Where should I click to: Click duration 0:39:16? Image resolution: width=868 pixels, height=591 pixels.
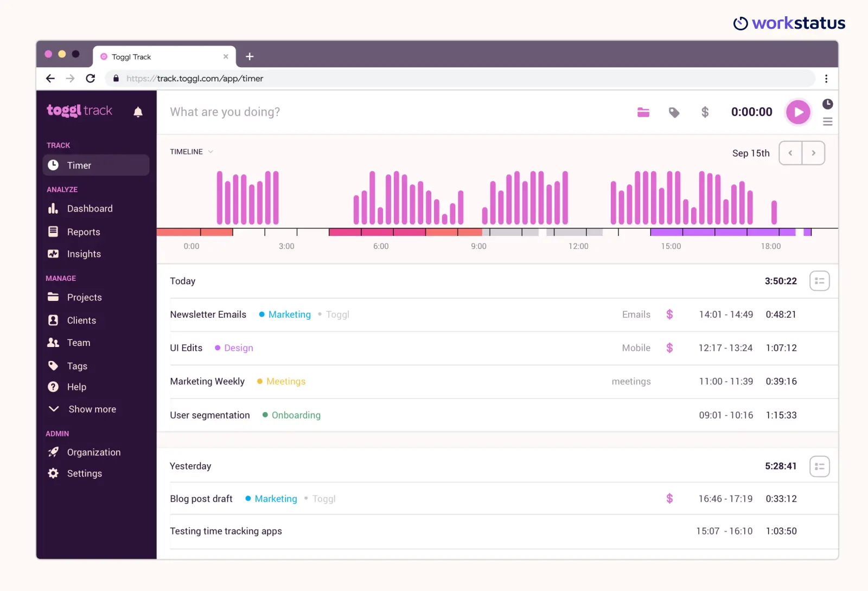click(781, 382)
